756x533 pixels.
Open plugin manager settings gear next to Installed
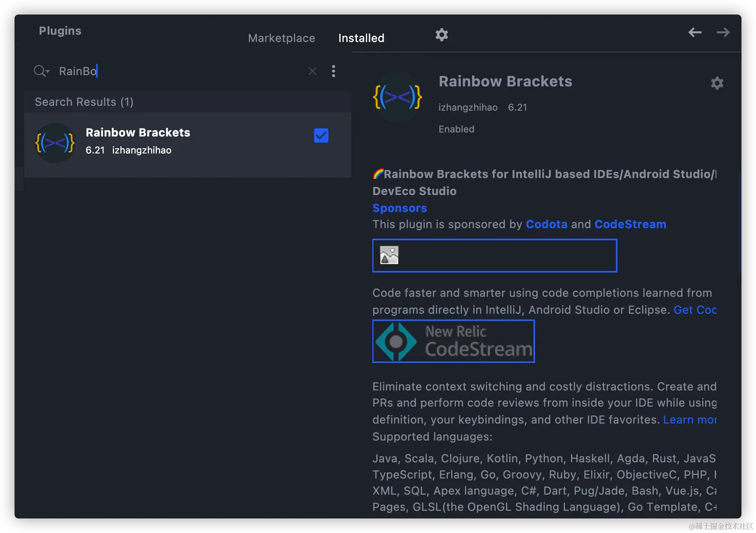(441, 35)
